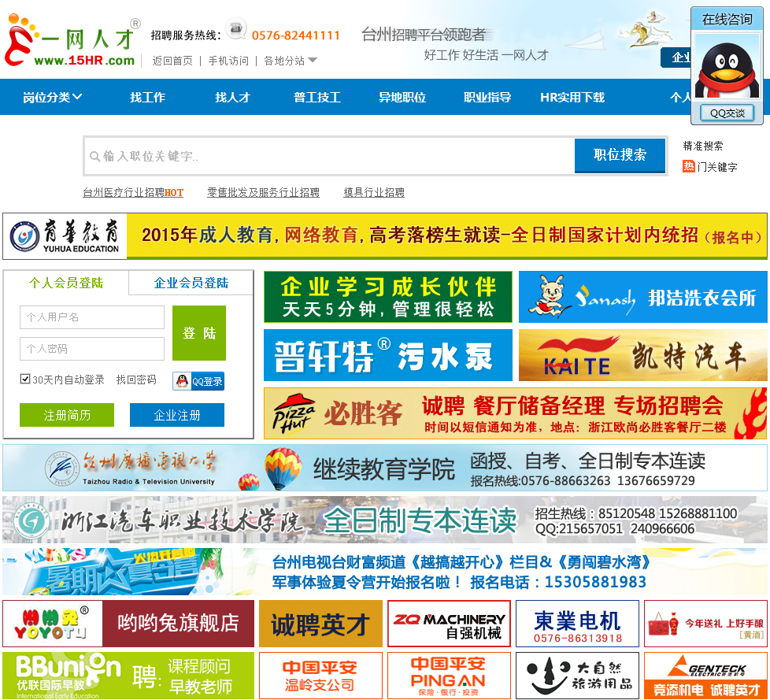770x700 pixels.
Task: Click the search magnifier icon
Action: pos(94,156)
